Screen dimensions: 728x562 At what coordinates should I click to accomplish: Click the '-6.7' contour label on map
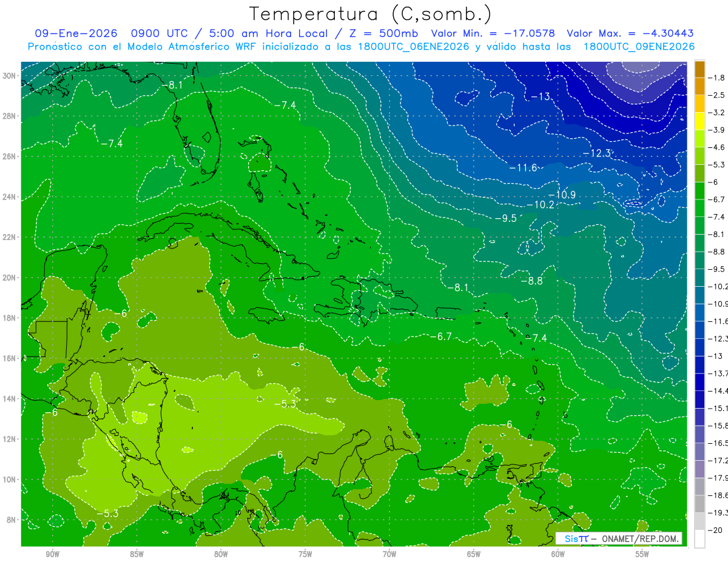440,336
